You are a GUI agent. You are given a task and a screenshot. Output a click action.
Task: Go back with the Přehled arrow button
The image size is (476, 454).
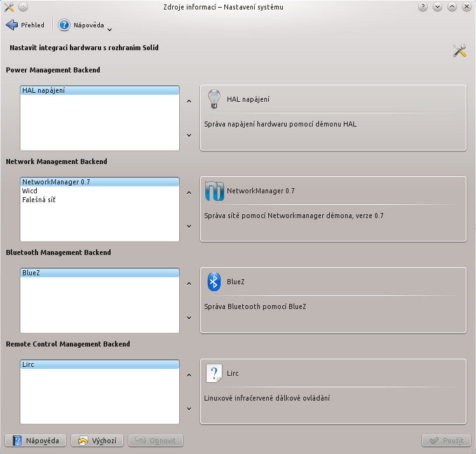25,25
